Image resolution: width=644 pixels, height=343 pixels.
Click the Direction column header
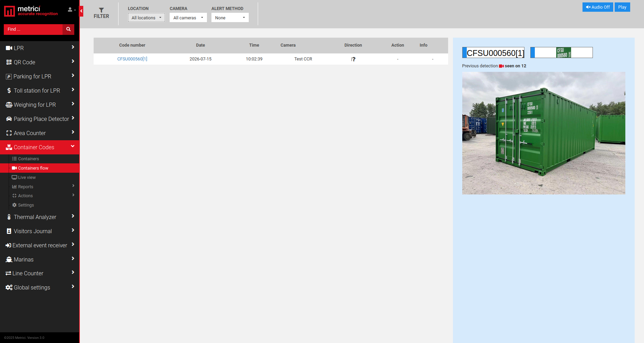[x=353, y=45]
